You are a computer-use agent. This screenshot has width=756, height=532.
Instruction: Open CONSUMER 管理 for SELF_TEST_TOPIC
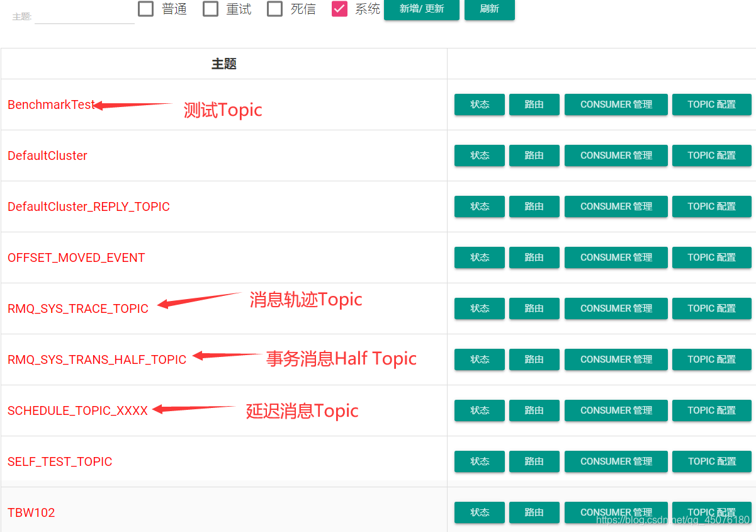616,461
